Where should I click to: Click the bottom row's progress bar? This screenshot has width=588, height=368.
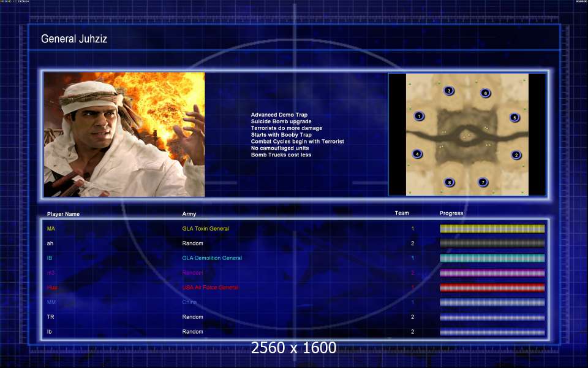coord(492,332)
